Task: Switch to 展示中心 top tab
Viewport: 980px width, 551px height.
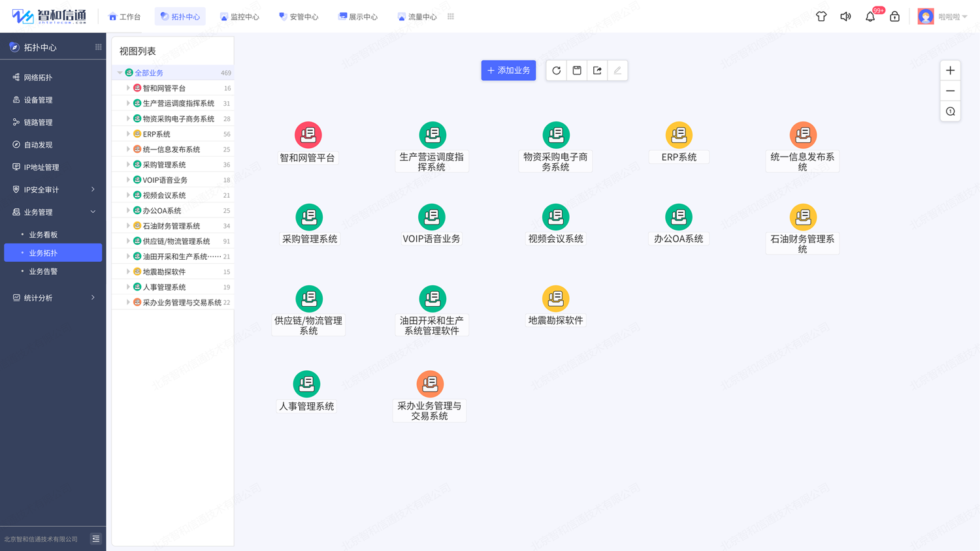Action: (x=358, y=16)
